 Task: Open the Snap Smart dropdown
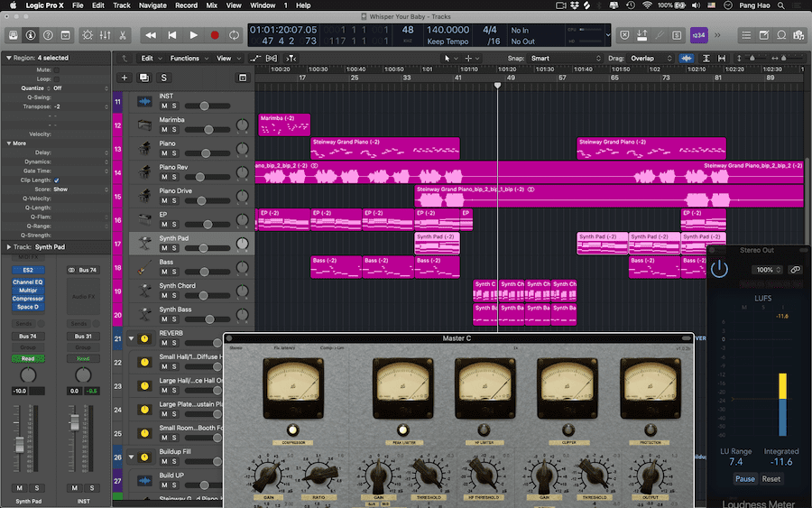tap(566, 59)
